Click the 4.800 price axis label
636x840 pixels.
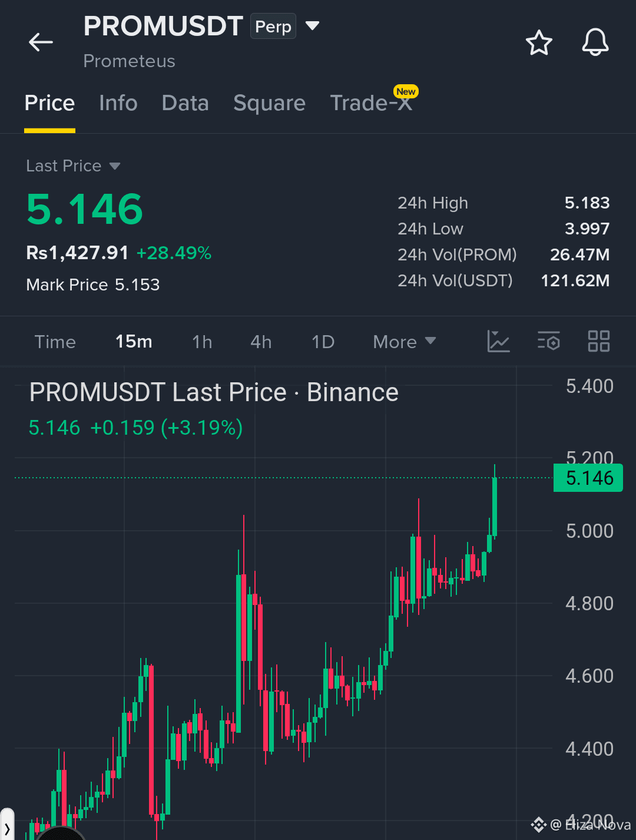[589, 604]
